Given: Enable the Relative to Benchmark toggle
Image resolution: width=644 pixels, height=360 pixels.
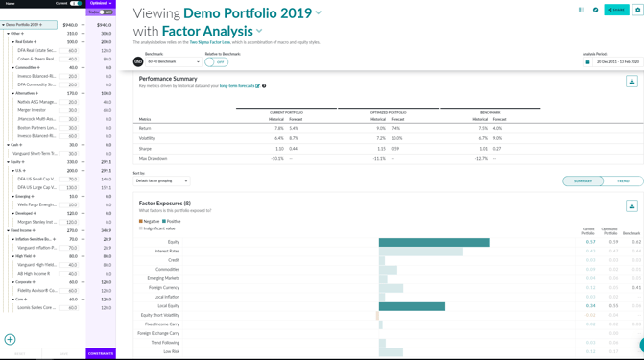Looking at the screenshot, I should click(217, 62).
